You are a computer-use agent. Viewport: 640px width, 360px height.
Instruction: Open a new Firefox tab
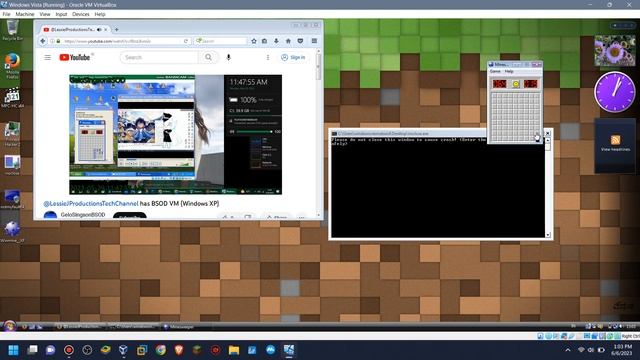click(116, 29)
